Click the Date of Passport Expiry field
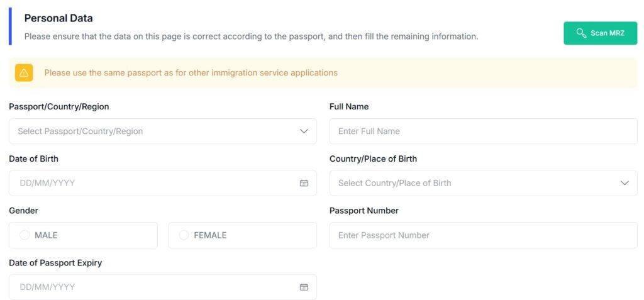Image resolution: width=644 pixels, height=300 pixels. [x=163, y=287]
